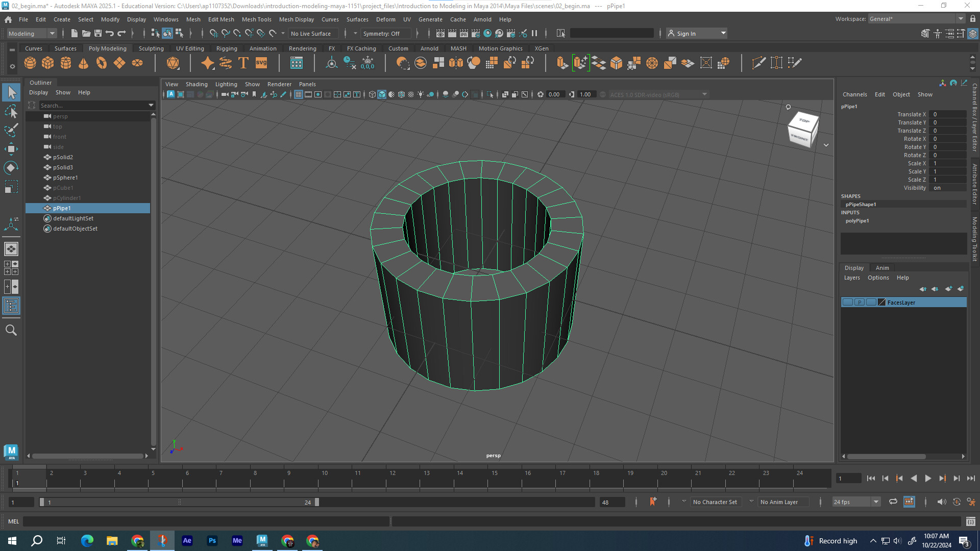
Task: Select the Move tool in toolbox
Action: (x=11, y=149)
